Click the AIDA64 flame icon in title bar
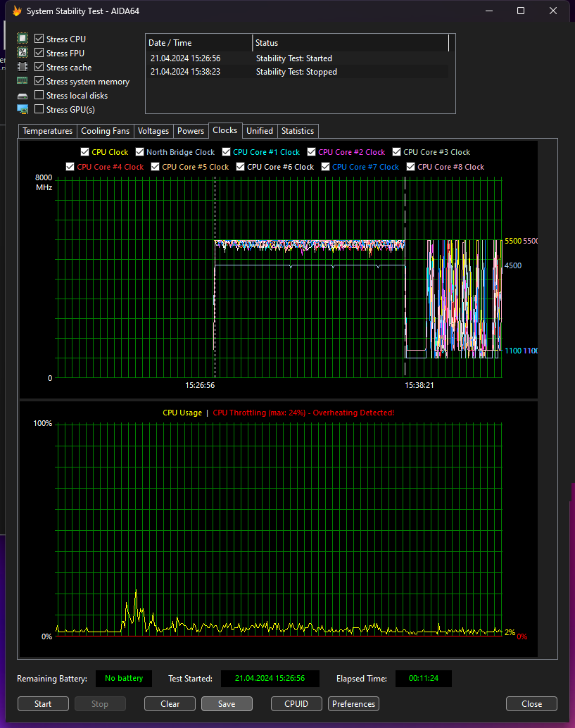Image resolution: width=575 pixels, height=728 pixels. coord(17,11)
